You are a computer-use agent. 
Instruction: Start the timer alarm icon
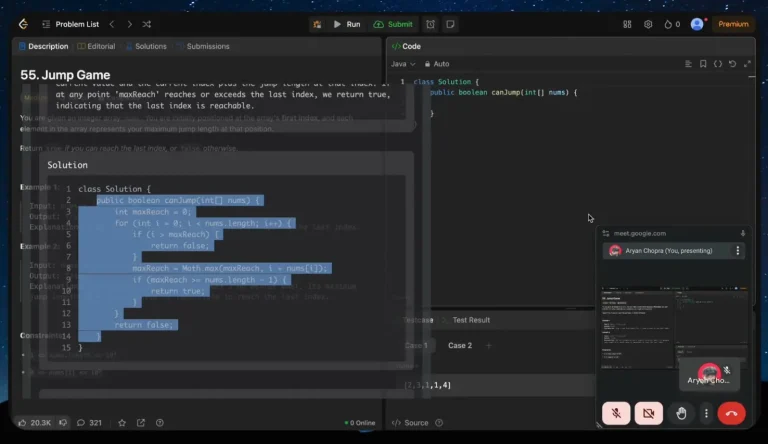click(x=430, y=24)
